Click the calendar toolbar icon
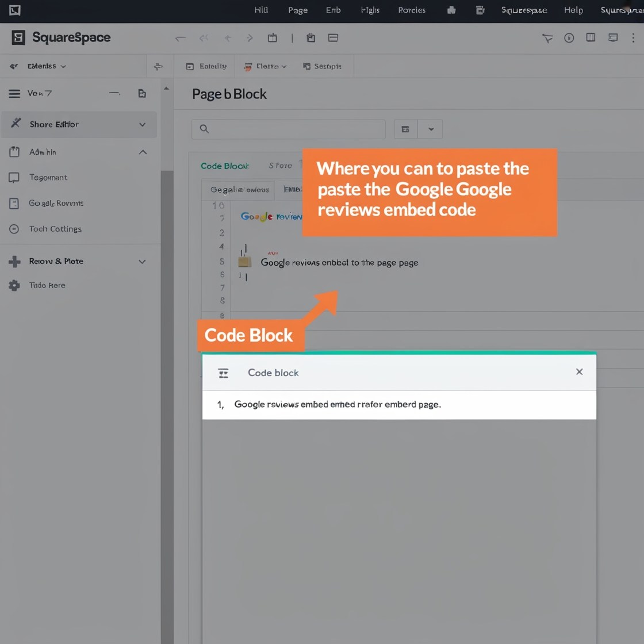This screenshot has height=644, width=644. [x=273, y=38]
